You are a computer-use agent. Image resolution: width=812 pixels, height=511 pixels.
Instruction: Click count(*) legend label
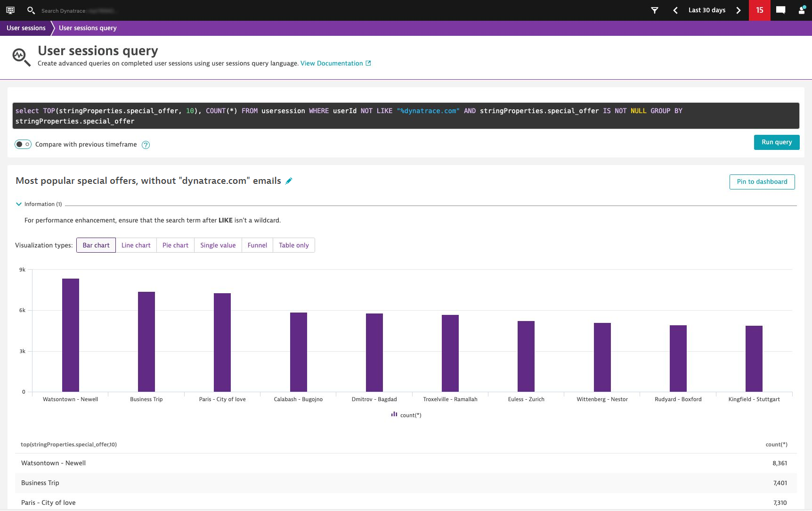pyautogui.click(x=411, y=415)
